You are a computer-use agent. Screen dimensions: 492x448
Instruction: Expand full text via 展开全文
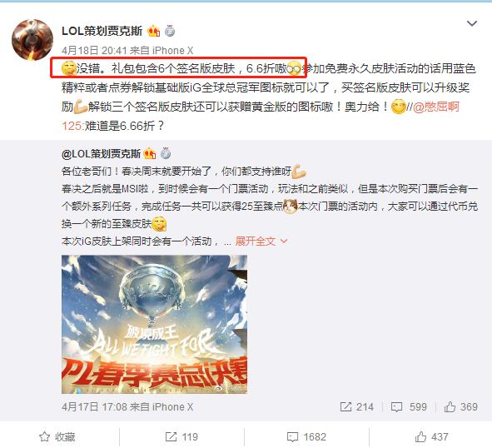coord(261,241)
